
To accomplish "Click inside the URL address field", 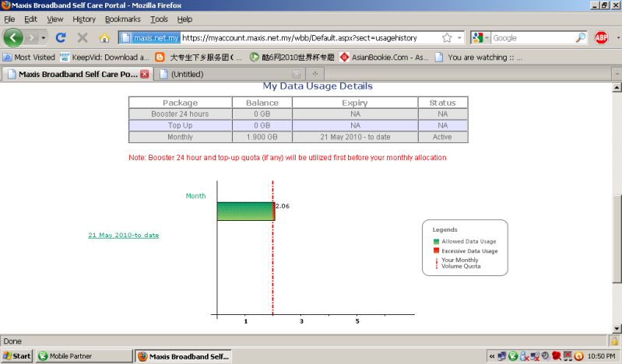I will click(300, 37).
